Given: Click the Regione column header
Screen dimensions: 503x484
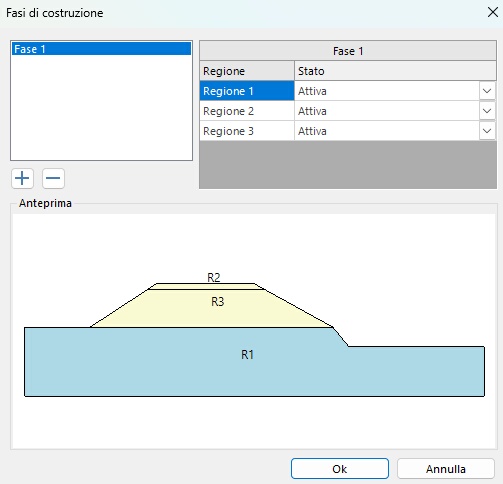Looking at the screenshot, I should 247,71.
